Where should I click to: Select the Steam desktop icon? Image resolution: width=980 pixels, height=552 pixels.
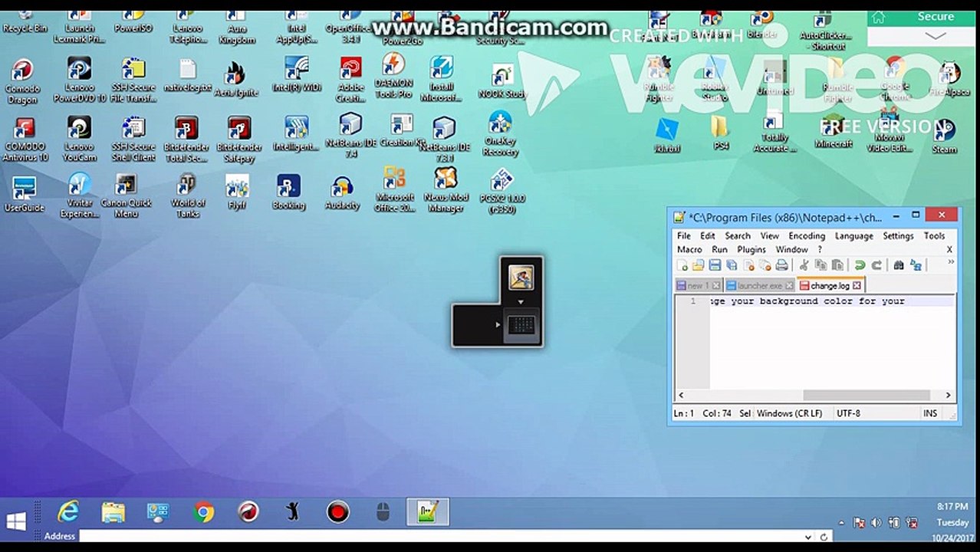coord(944,137)
